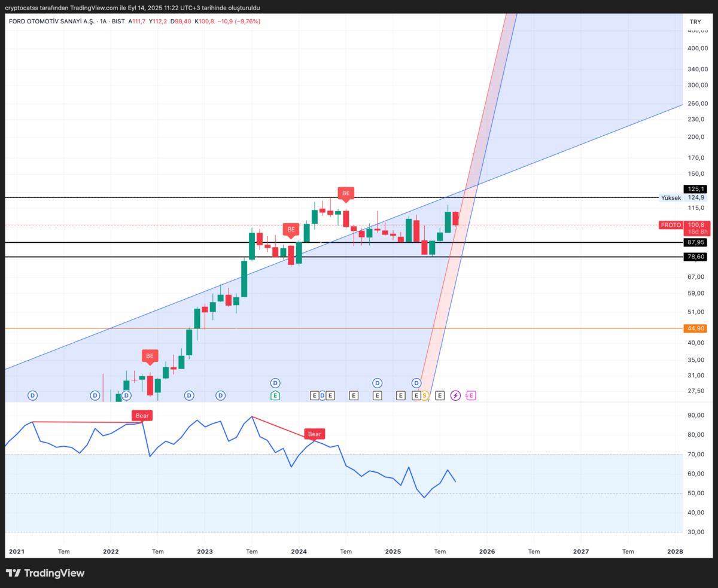Select the 87,95 horizontal line price label
Viewport: 718px width, 588px height.
[x=696, y=242]
